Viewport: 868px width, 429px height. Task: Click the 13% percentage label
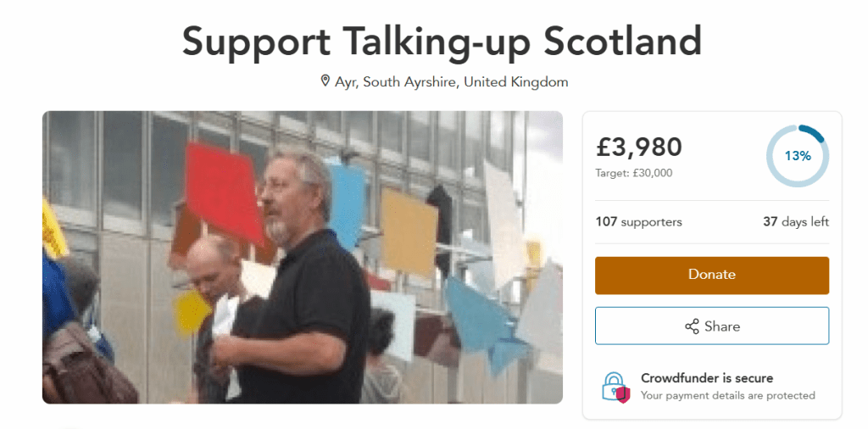(797, 156)
